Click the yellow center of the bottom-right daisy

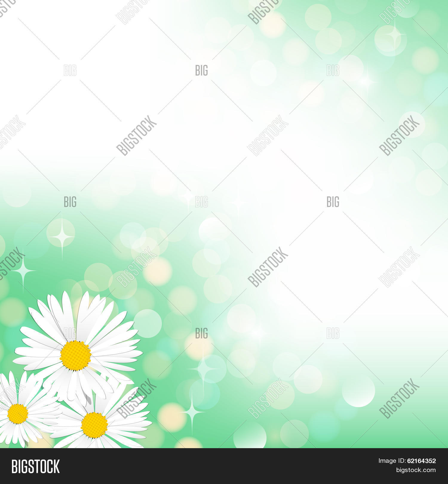(x=94, y=425)
